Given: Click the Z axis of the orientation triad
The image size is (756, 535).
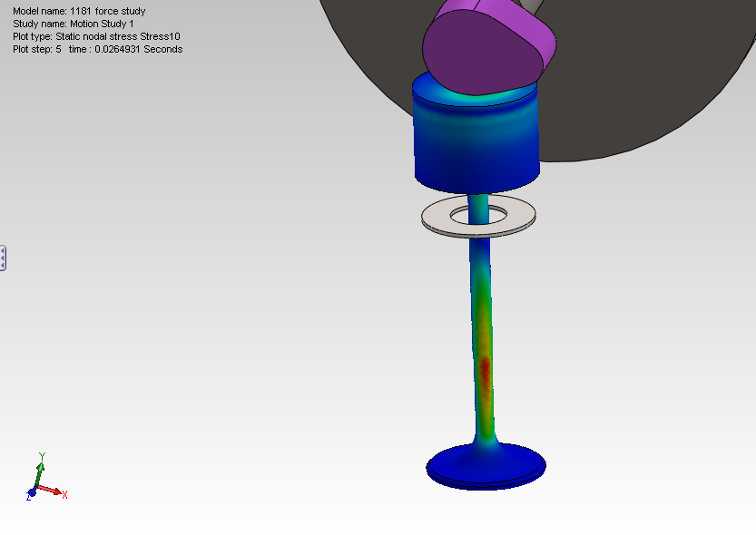Looking at the screenshot, I should pyautogui.click(x=31, y=493).
